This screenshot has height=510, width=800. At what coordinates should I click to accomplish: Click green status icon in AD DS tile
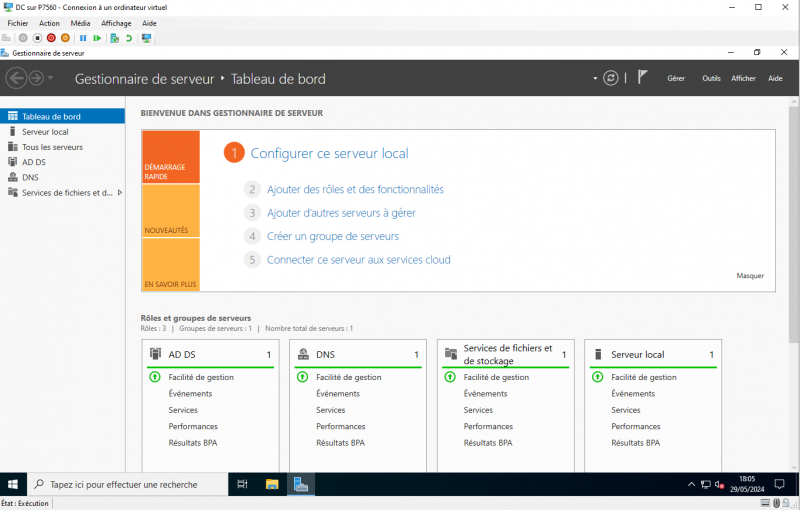[155, 377]
